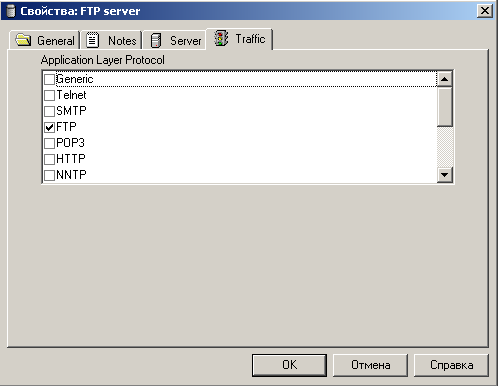Viewport: 498px width, 386px height.
Task: Uncheck the FTP protocol checkbox
Action: pos(49,127)
